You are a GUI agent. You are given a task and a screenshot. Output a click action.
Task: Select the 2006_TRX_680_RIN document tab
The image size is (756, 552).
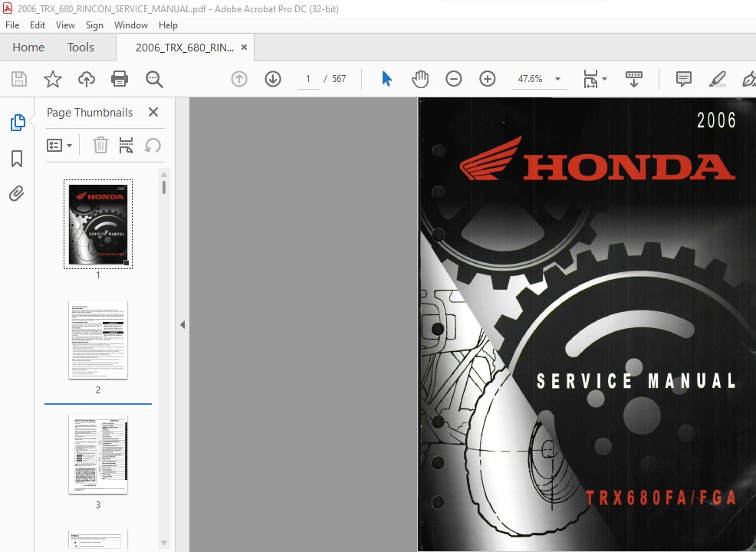pos(185,48)
